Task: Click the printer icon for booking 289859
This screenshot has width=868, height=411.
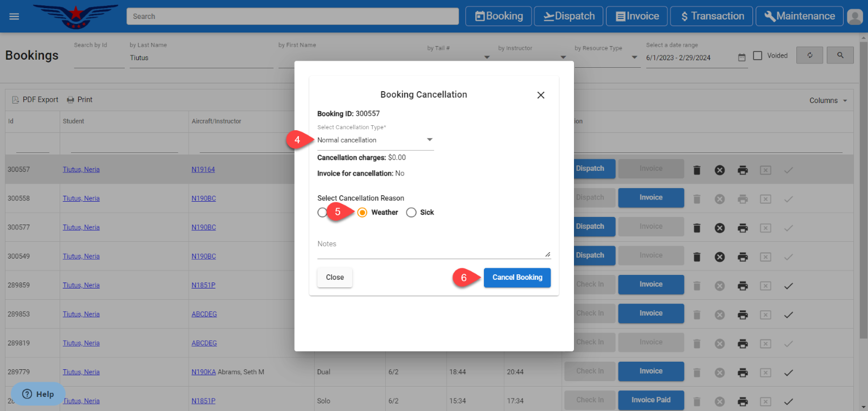Action: point(743,286)
